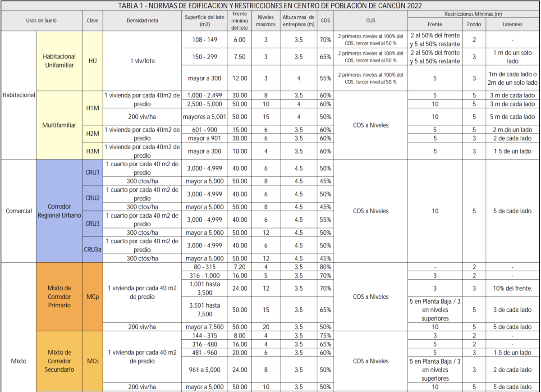Select the '20' maximum levels value

coord(266,327)
